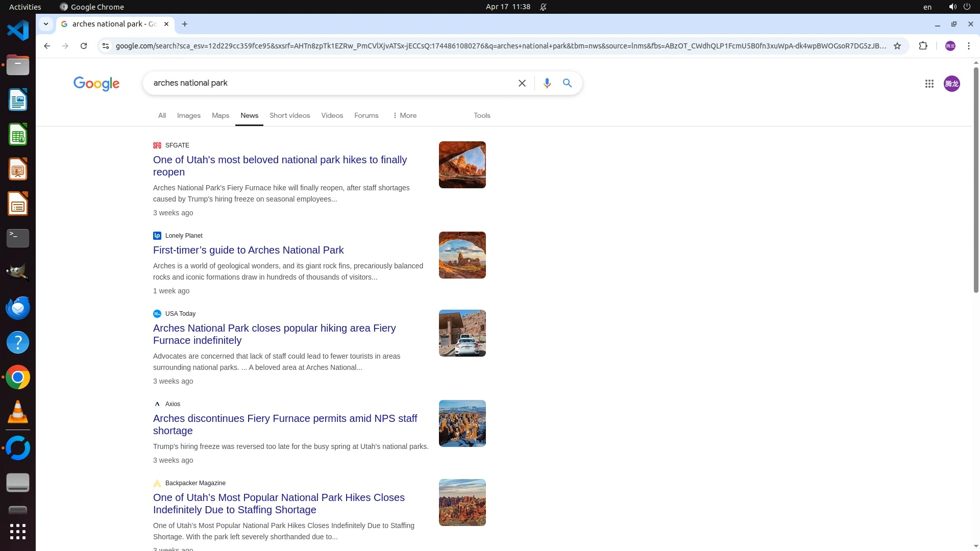Switch to the Images results tab
The image size is (980, 551).
click(x=188, y=116)
